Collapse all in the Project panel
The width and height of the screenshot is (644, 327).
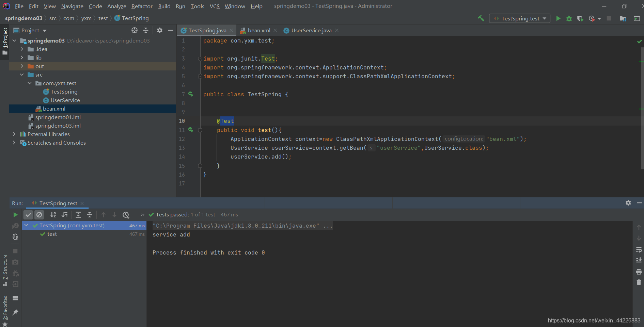(146, 30)
